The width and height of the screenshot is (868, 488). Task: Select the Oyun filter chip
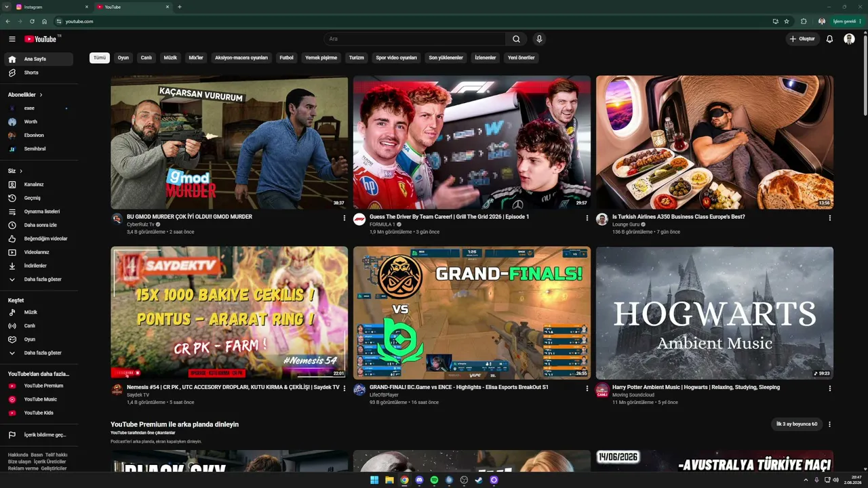tap(123, 58)
